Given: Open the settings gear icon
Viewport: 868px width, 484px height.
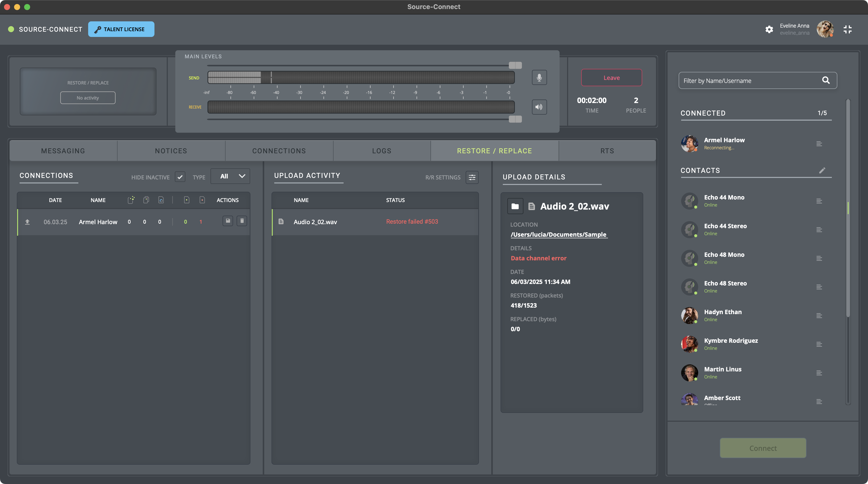Looking at the screenshot, I should [x=769, y=29].
